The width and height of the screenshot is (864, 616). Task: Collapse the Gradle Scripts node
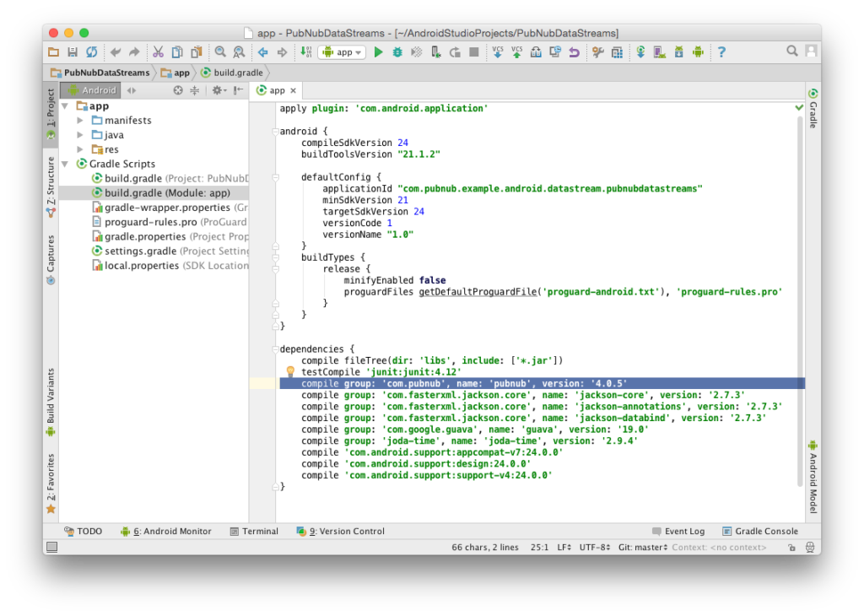(x=65, y=164)
